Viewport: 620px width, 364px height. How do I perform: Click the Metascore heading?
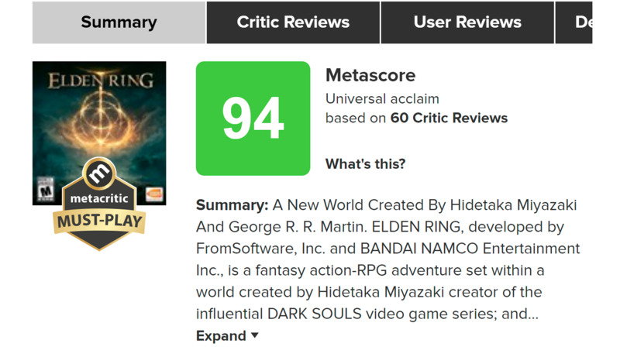[x=370, y=75]
